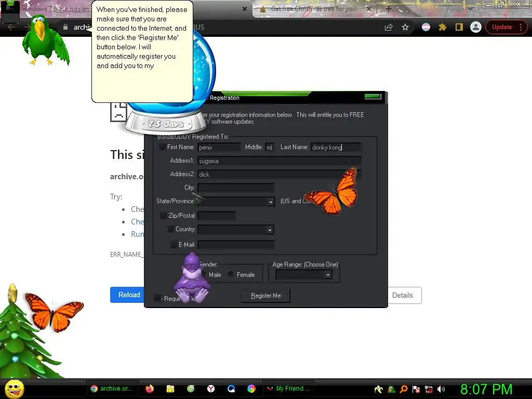Select the Male radio button
The width and height of the screenshot is (532, 399).
pyautogui.click(x=204, y=274)
